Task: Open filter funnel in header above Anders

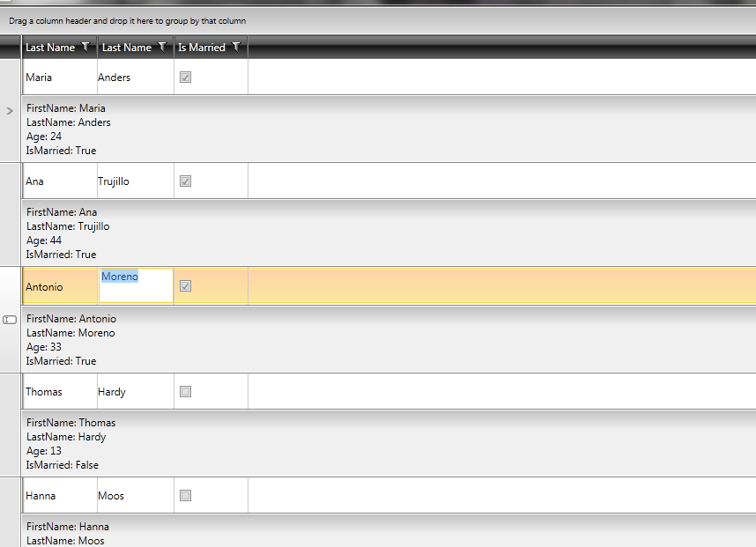Action: pos(161,48)
